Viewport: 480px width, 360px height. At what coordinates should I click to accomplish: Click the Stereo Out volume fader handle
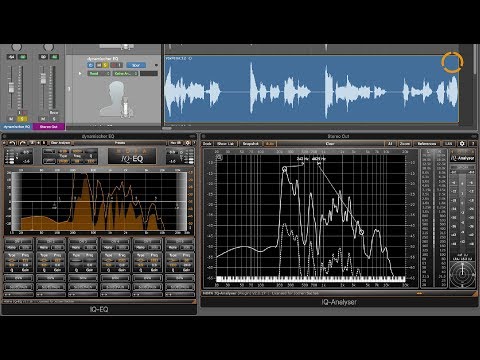43,79
